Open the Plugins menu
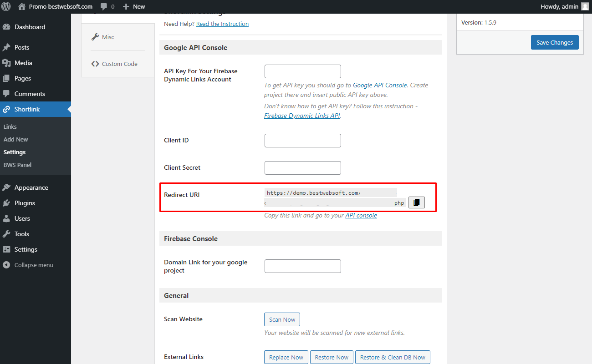Image resolution: width=592 pixels, height=364 pixels. [36, 203]
